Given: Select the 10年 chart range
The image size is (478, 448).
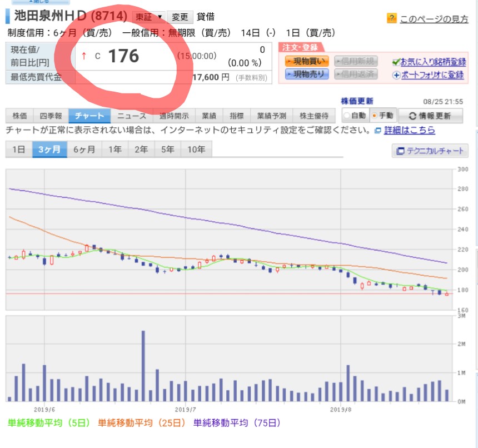Looking at the screenshot, I should pyautogui.click(x=196, y=150).
